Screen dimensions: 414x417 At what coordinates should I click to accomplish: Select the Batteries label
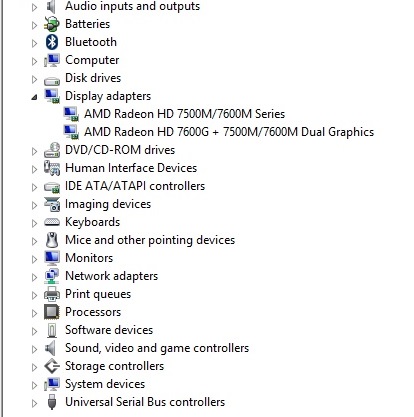[88, 24]
